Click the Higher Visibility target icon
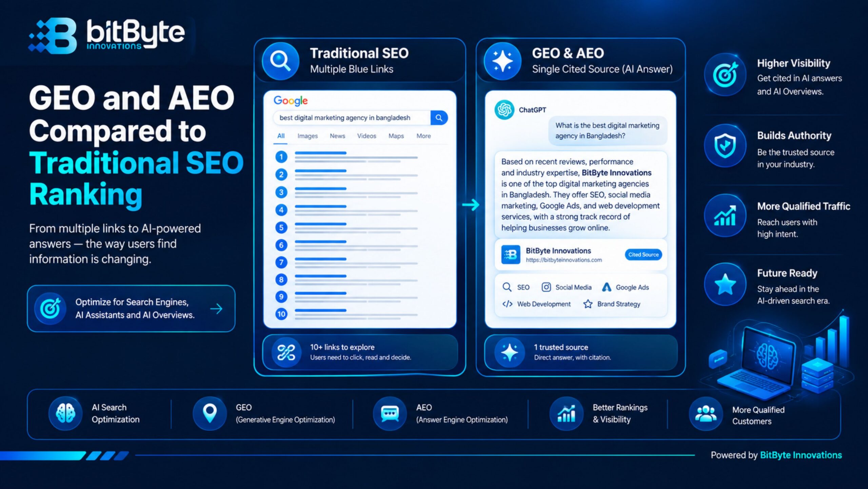This screenshot has height=489, width=868. tap(725, 75)
